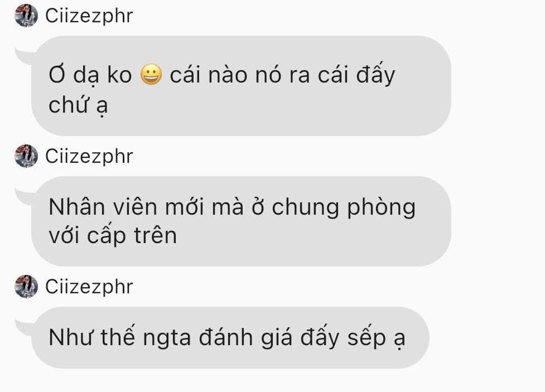545x392 pixels.
Task: Tap the 'đánh giá' words
Action: pyautogui.click(x=245, y=338)
